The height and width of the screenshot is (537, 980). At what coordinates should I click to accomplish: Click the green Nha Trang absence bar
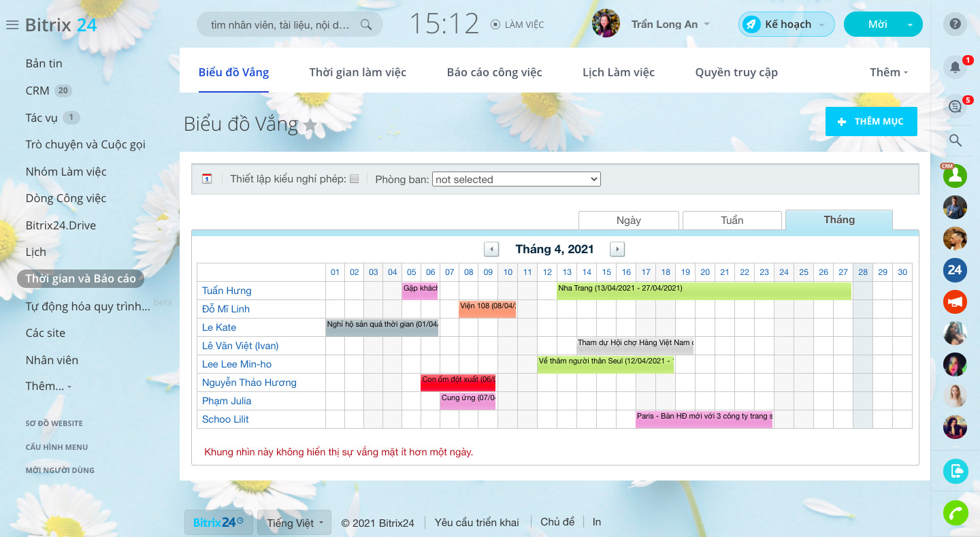pos(704,291)
